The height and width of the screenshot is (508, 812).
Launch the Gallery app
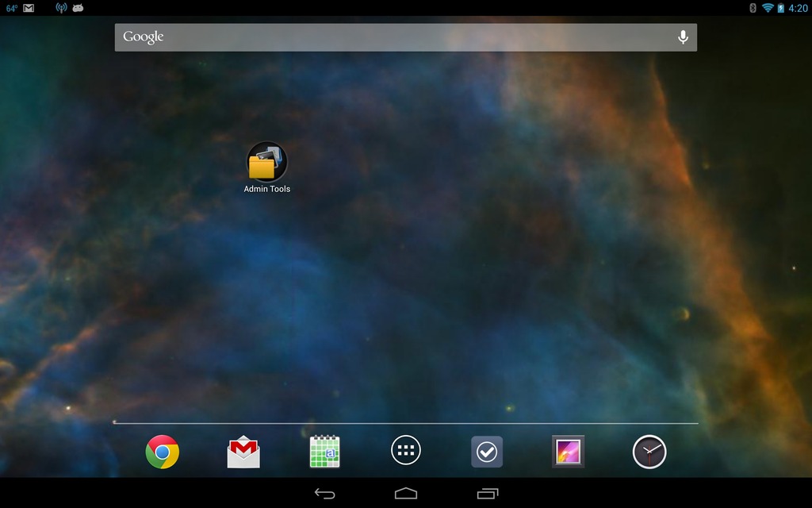[568, 452]
